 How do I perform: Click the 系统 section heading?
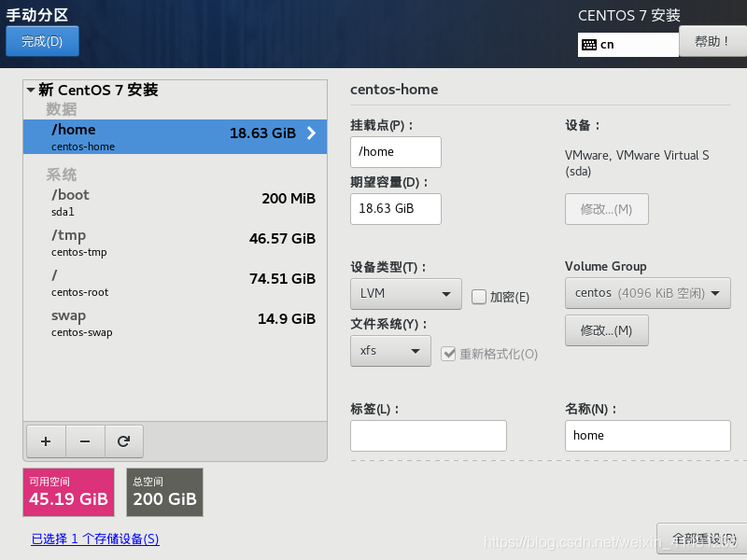[x=61, y=175]
